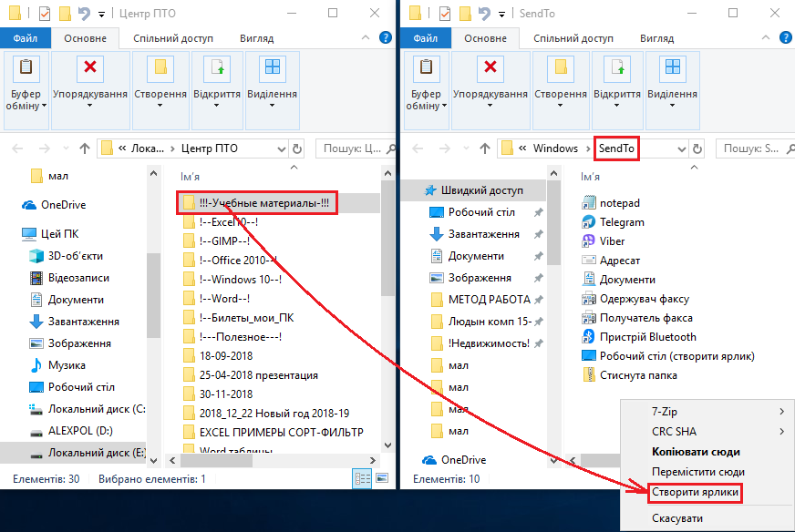
Task: Click help icon in SendTo window
Action: [785, 37]
